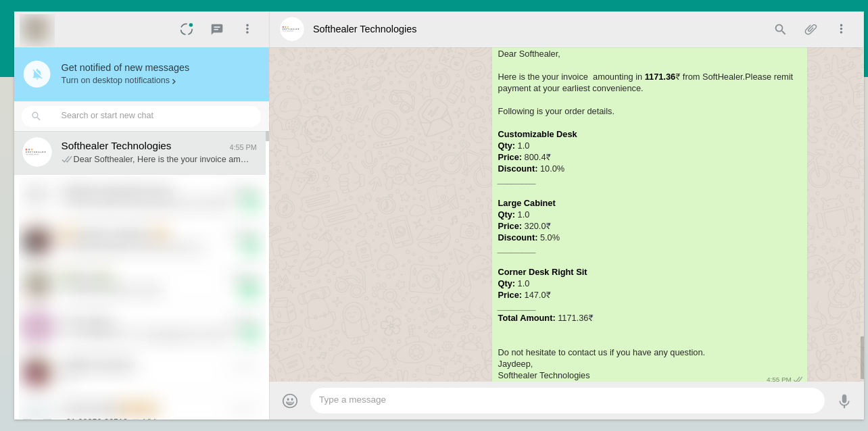This screenshot has width=868, height=431.
Task: Click 'Turn on desktop notifications' link
Action: point(119,80)
